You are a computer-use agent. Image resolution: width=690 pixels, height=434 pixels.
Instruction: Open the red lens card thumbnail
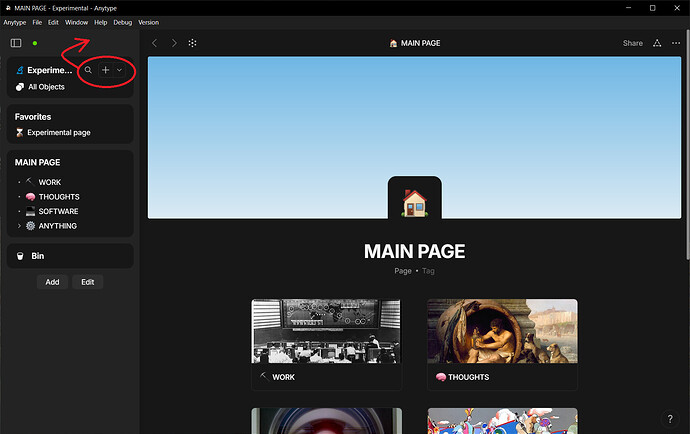pos(326,421)
